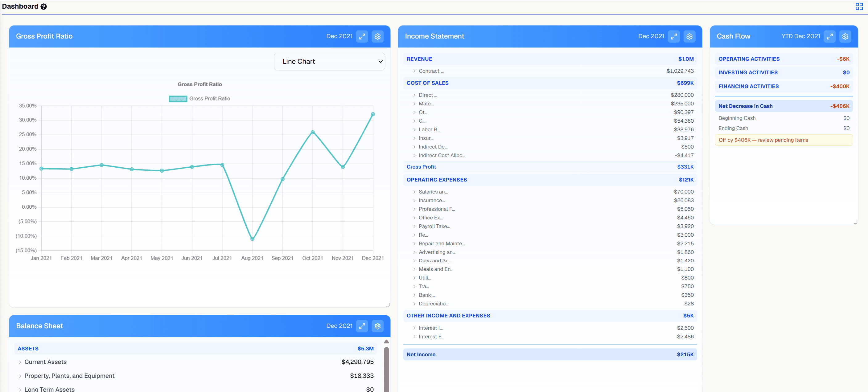Expand the Tra... row
Image resolution: width=868 pixels, height=392 pixels.
pyautogui.click(x=414, y=287)
